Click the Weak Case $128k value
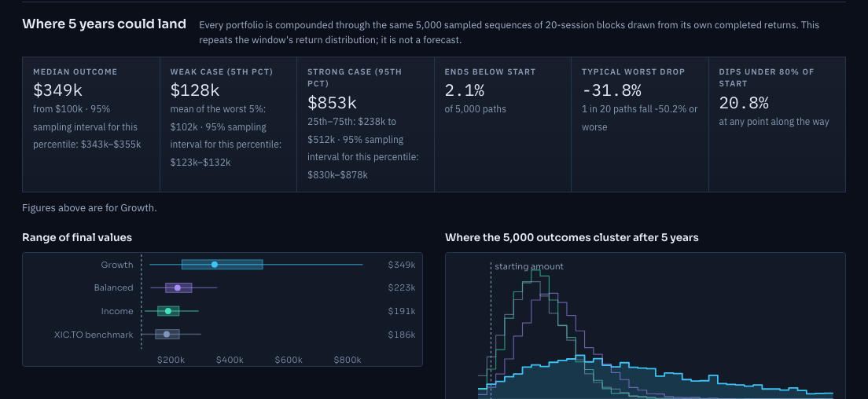The image size is (868, 399). tap(195, 90)
